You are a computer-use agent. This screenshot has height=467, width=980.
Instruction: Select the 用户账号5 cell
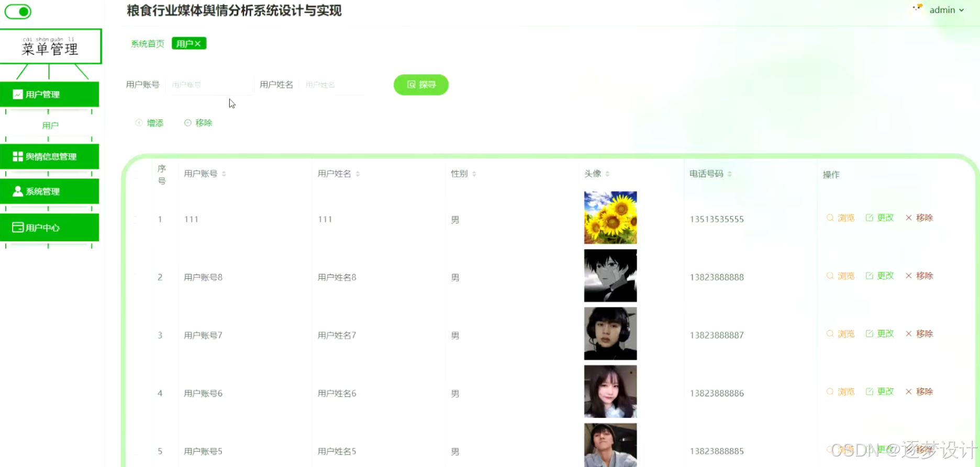tap(203, 451)
